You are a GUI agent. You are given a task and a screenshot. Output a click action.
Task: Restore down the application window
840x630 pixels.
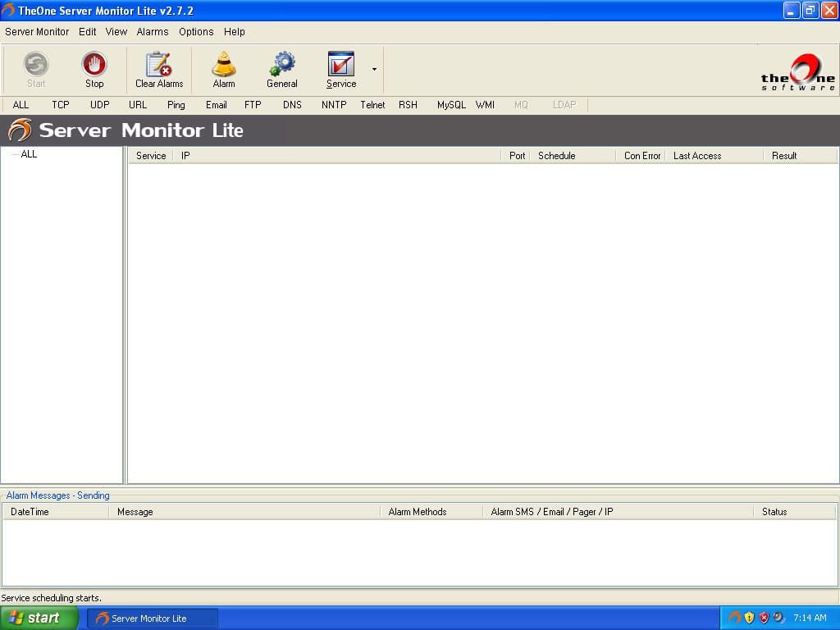tap(810, 10)
